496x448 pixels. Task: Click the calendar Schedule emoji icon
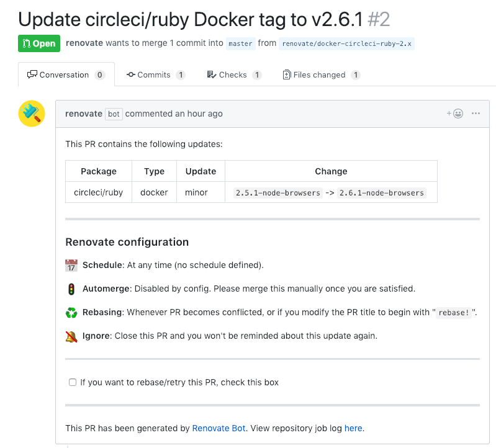tap(71, 265)
